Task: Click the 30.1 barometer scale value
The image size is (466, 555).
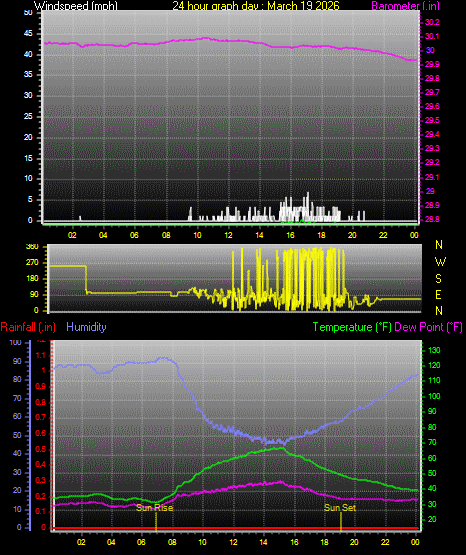Action: tap(432, 36)
